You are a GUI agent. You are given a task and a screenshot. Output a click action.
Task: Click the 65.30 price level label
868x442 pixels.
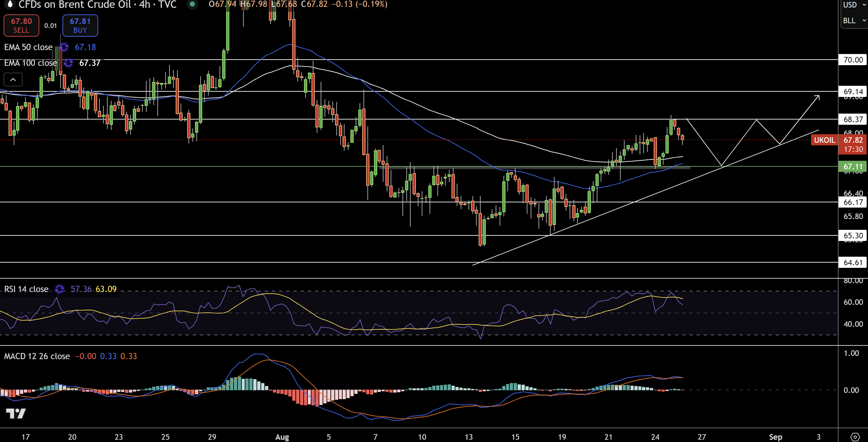click(x=853, y=236)
